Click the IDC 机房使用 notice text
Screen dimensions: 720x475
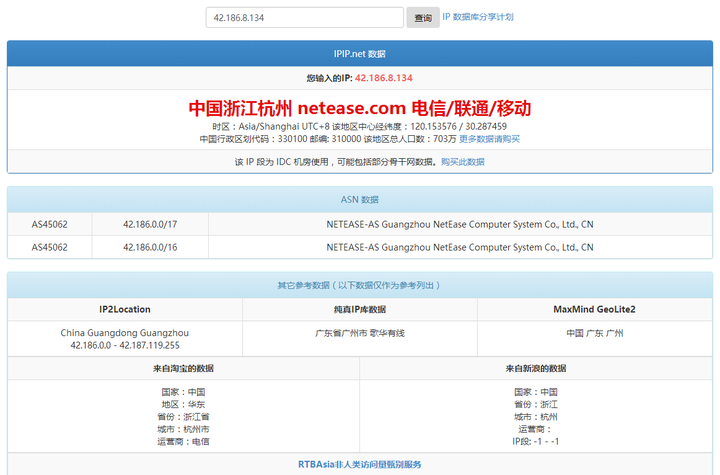336,162
